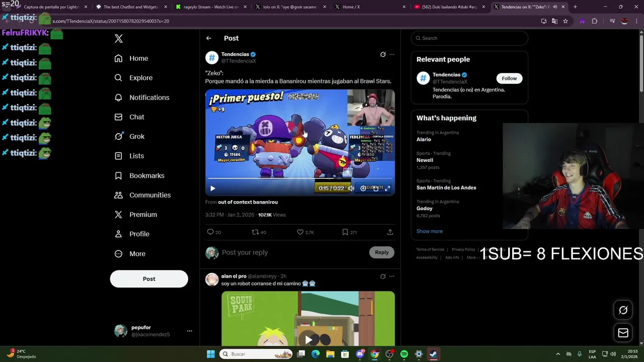Open more options on alan el pro's reply
Viewport: 644px width, 362px height.
pyautogui.click(x=392, y=277)
